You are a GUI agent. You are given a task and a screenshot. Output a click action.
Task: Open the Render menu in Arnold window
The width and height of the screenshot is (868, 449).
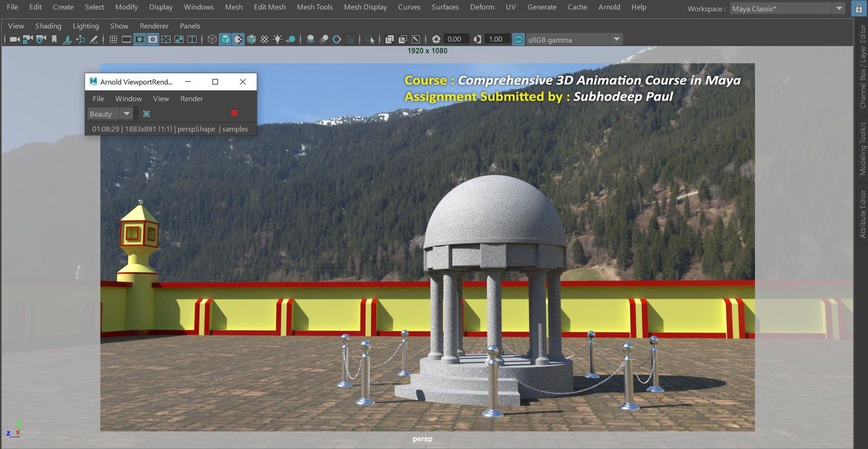click(192, 98)
